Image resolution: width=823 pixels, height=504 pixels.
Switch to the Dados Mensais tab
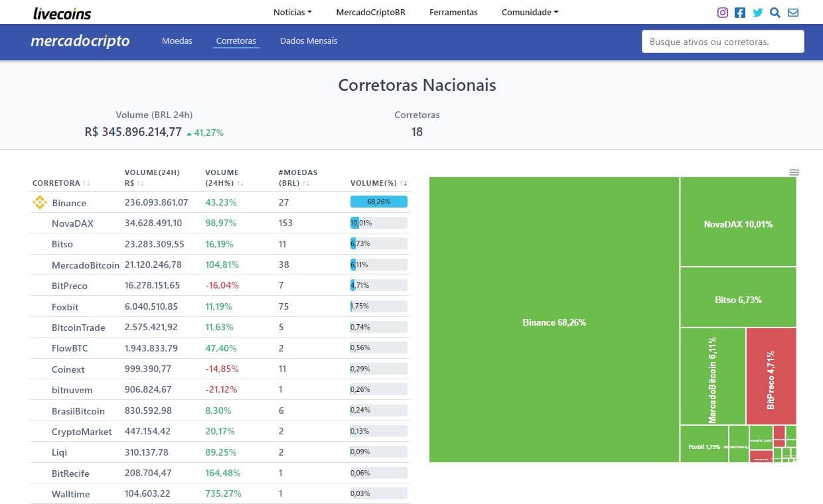coord(309,41)
